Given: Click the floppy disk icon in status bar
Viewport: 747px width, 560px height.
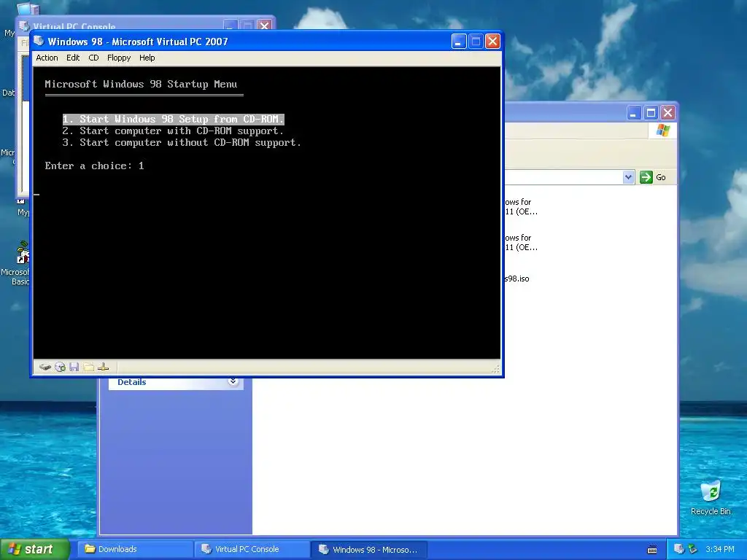Looking at the screenshot, I should coord(74,367).
